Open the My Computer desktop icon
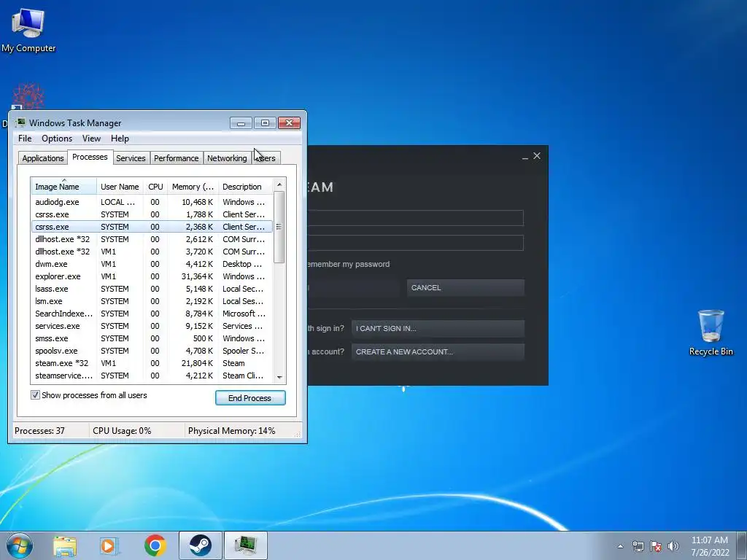This screenshot has width=747, height=560. (28, 29)
